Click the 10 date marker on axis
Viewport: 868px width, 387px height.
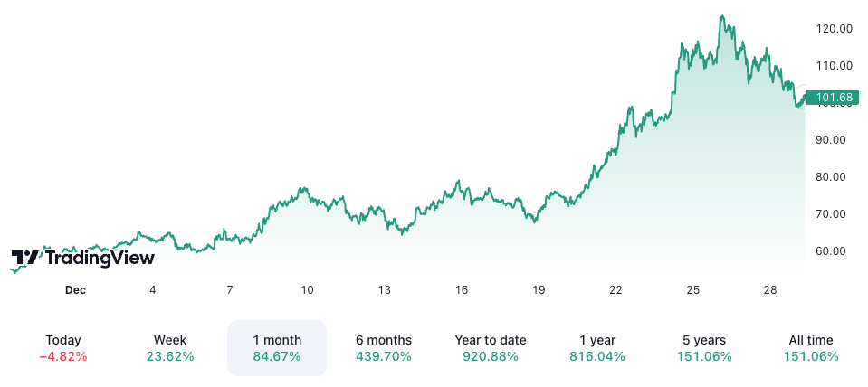click(308, 289)
